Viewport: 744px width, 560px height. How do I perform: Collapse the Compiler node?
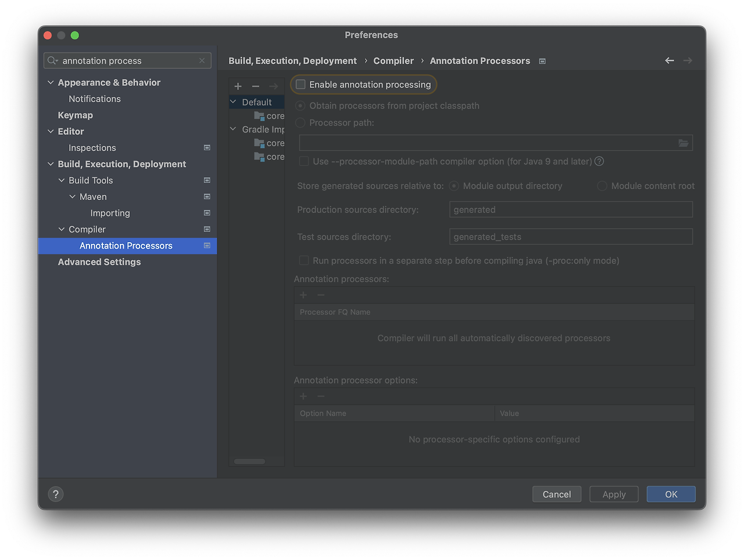[x=62, y=229]
